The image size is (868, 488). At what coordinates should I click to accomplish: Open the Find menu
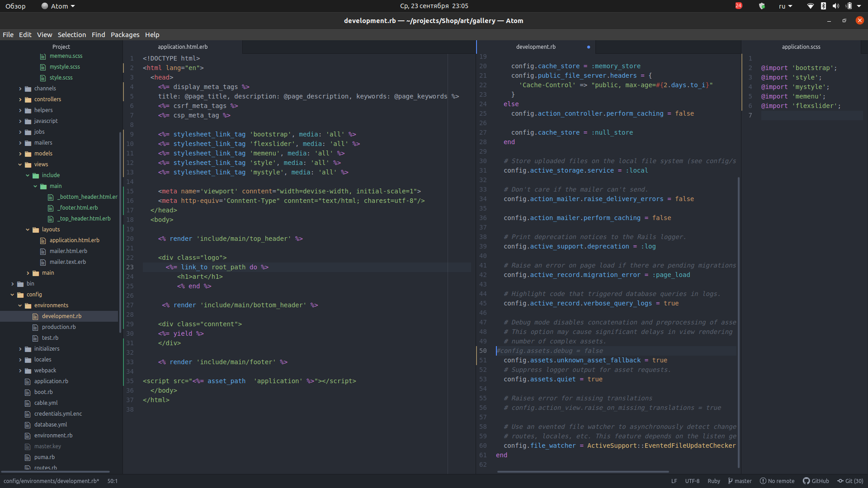(98, 35)
